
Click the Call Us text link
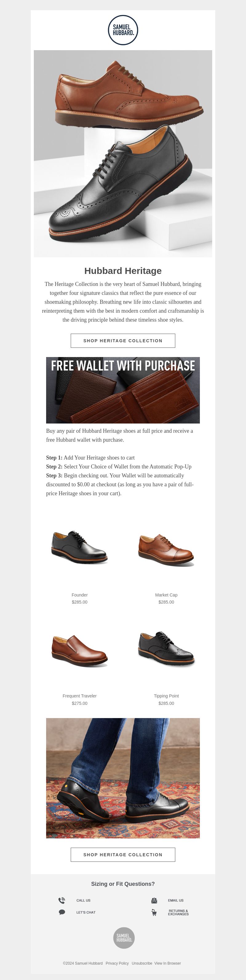tap(83, 901)
